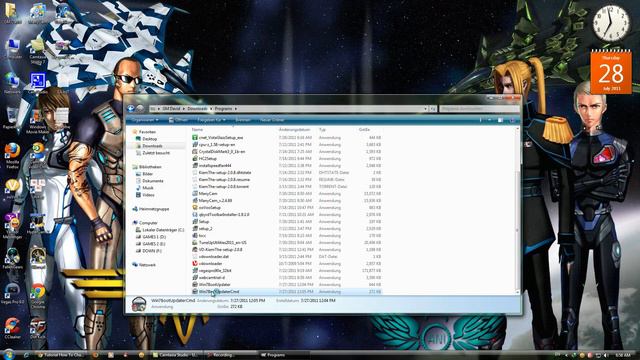Open the view options dropdown in toolbar
The image size is (640, 360).
point(489,120)
